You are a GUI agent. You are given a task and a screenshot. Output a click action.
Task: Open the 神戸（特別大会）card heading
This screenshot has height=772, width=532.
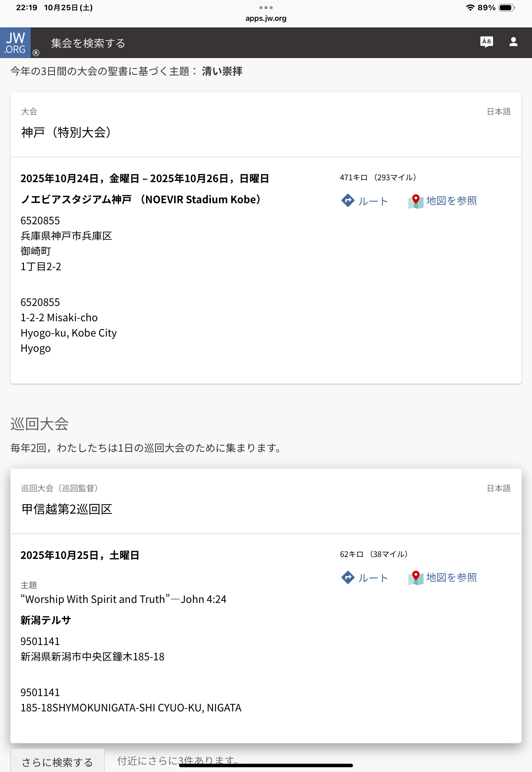[x=66, y=132]
